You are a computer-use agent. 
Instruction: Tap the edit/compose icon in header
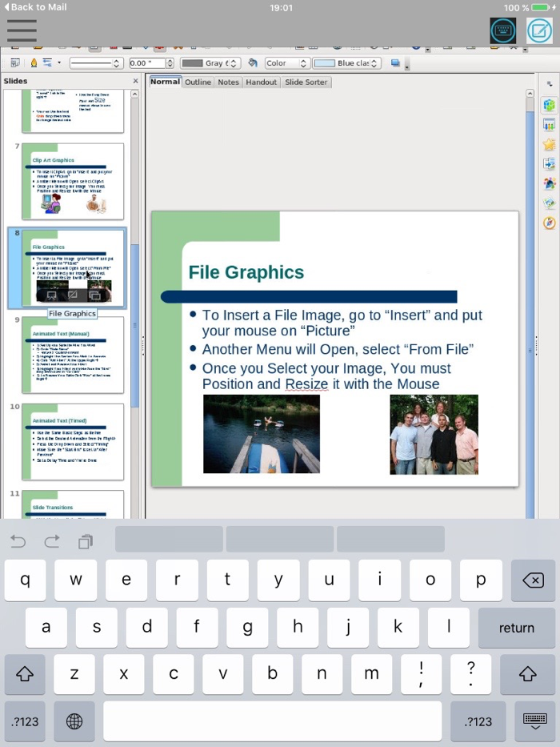pos(539,31)
